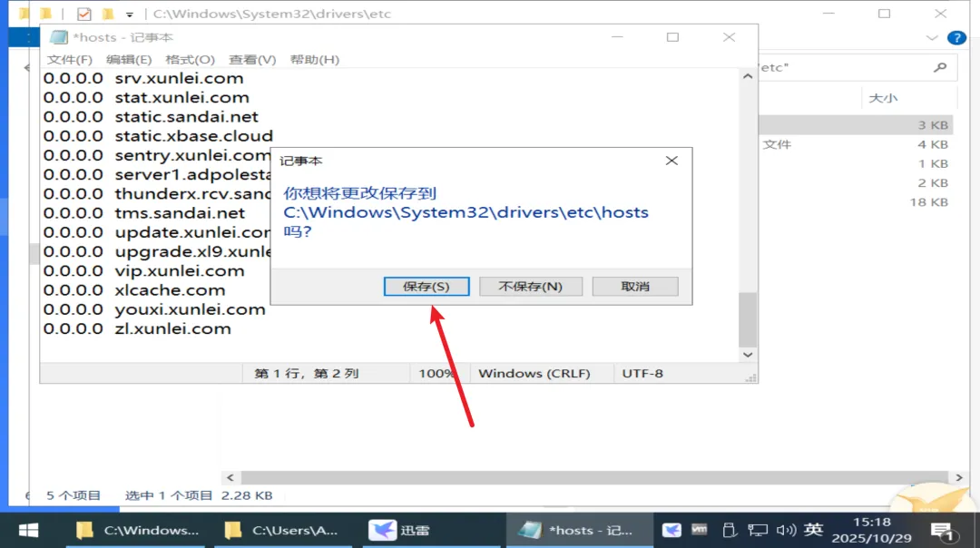The image size is (980, 548).
Task: Open the 编辑(E) menu in Notepad
Action: (129, 59)
